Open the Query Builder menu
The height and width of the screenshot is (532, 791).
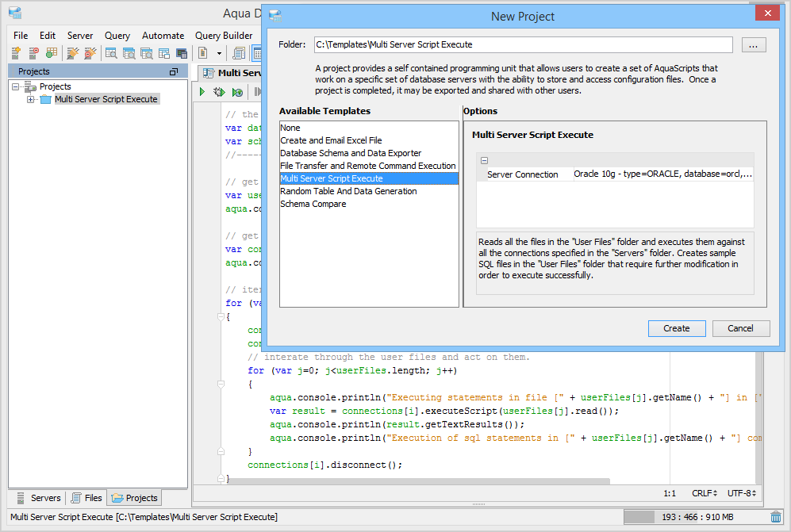coord(224,36)
